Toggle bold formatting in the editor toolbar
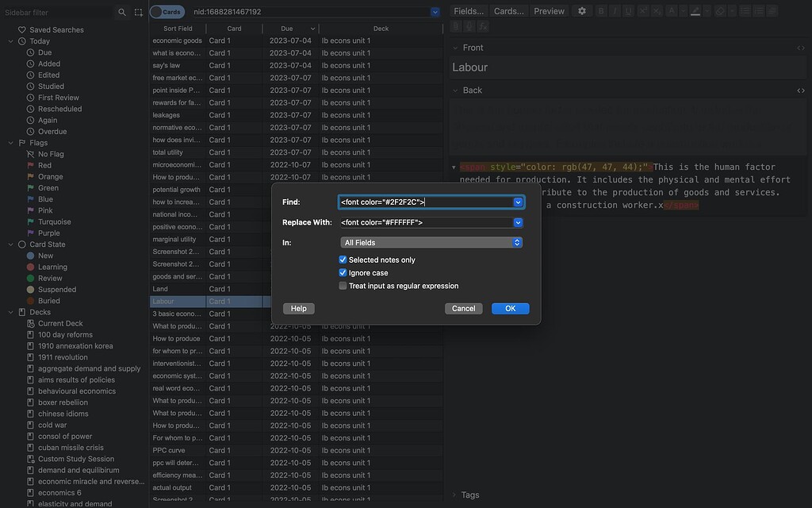This screenshot has height=508, width=812. [600, 10]
